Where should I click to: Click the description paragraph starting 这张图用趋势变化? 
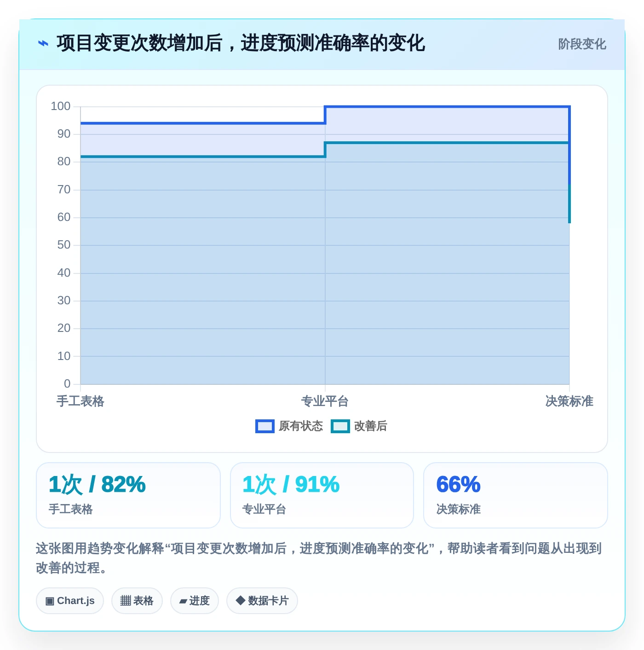pos(319,558)
